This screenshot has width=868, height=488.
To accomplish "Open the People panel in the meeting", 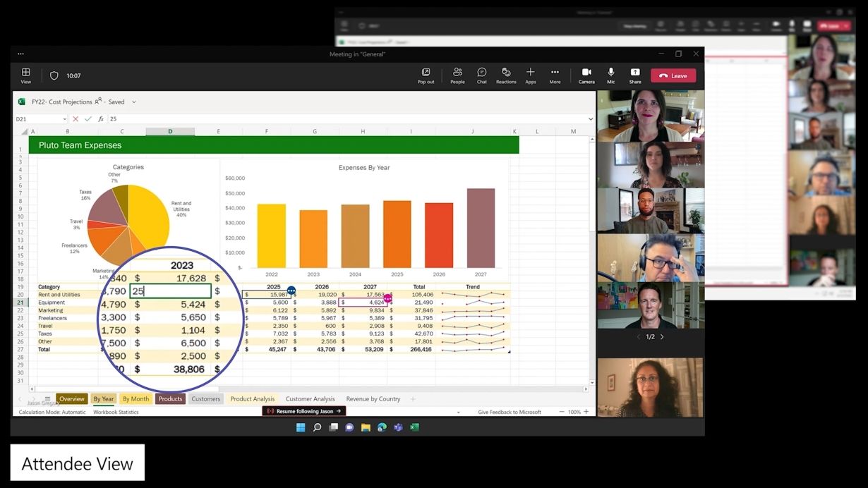I will click(457, 74).
